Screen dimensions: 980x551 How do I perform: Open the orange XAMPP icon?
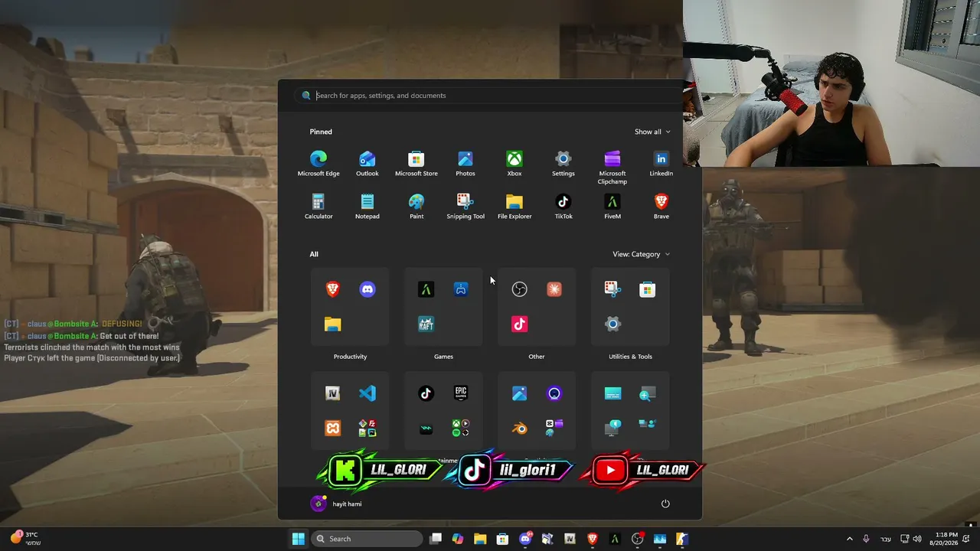(x=333, y=428)
